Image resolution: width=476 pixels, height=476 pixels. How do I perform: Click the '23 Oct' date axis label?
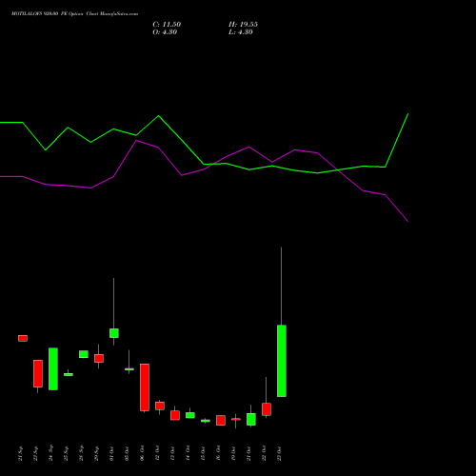[280, 453]
